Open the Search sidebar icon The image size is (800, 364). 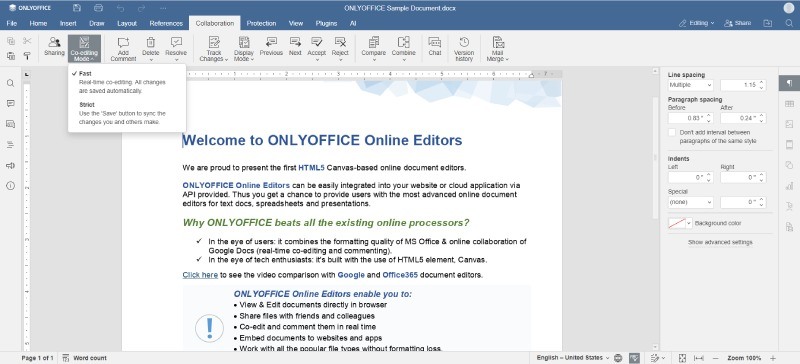click(10, 83)
